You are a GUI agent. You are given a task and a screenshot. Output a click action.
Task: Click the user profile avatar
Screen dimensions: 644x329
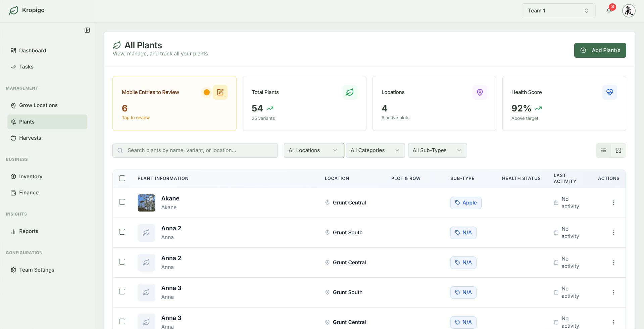click(629, 11)
